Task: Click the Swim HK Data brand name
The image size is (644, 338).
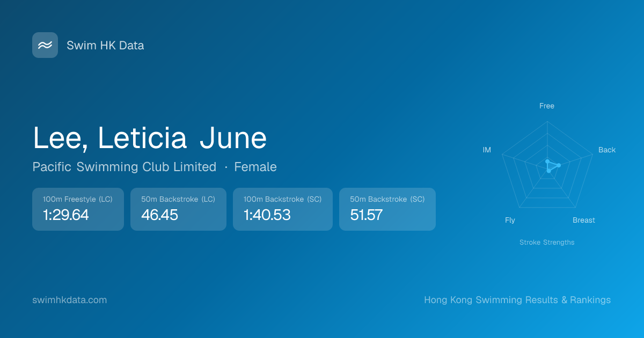Action: pos(105,46)
